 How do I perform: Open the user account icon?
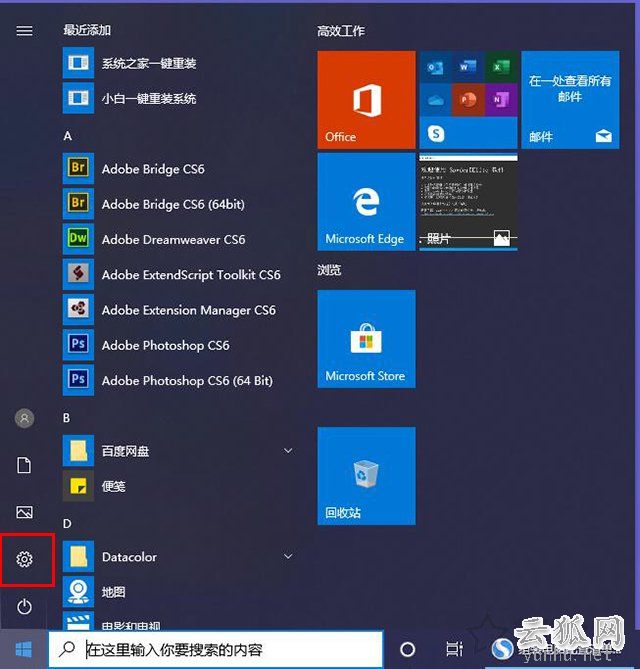point(24,418)
